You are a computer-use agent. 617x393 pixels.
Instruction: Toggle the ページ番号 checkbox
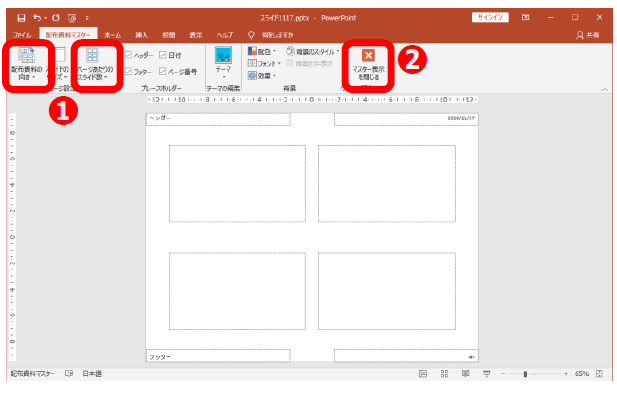point(163,71)
